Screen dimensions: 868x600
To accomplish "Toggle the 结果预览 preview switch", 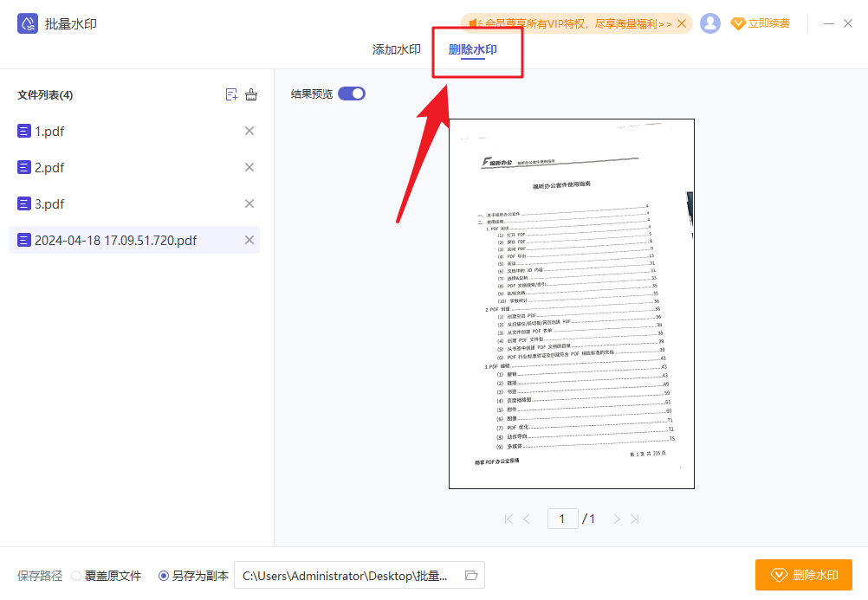I will click(352, 94).
